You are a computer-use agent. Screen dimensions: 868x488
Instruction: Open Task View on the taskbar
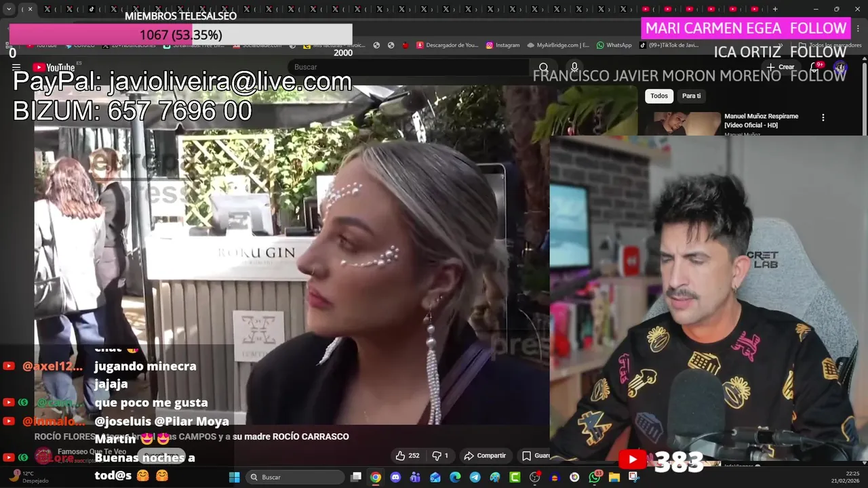tap(356, 477)
